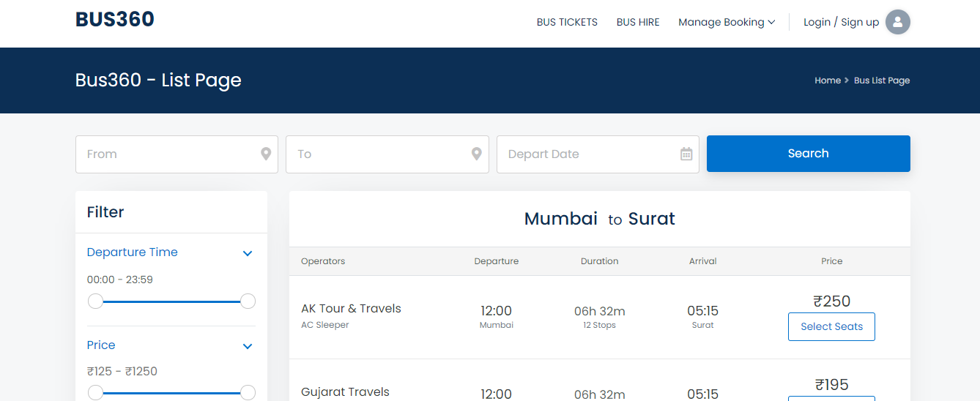
Task: Click the right Price range slider handle
Action: tap(248, 393)
